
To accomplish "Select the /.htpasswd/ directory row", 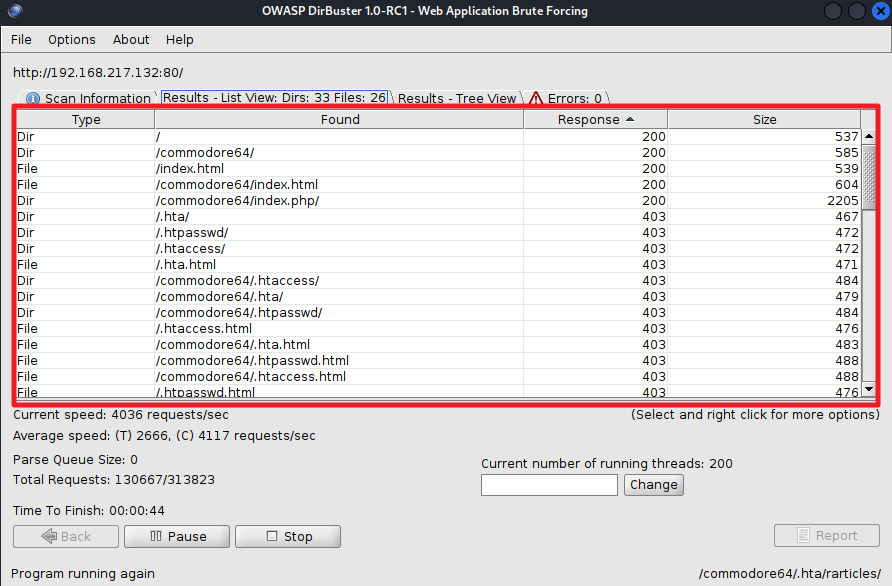I will tap(438, 232).
